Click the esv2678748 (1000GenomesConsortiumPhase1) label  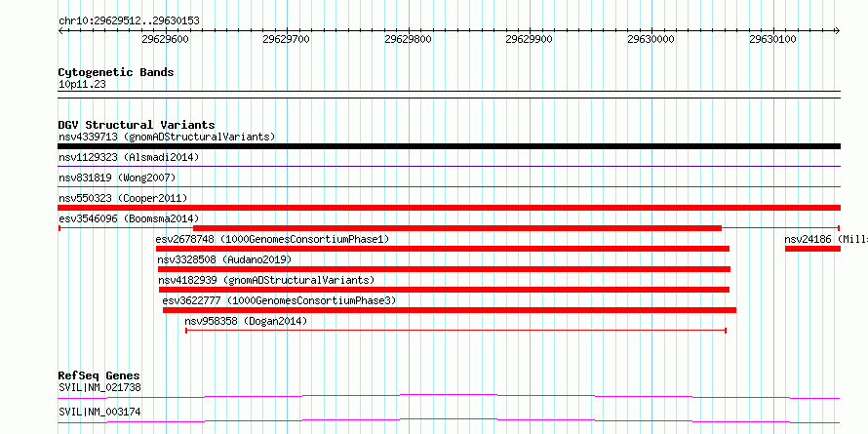click(272, 239)
